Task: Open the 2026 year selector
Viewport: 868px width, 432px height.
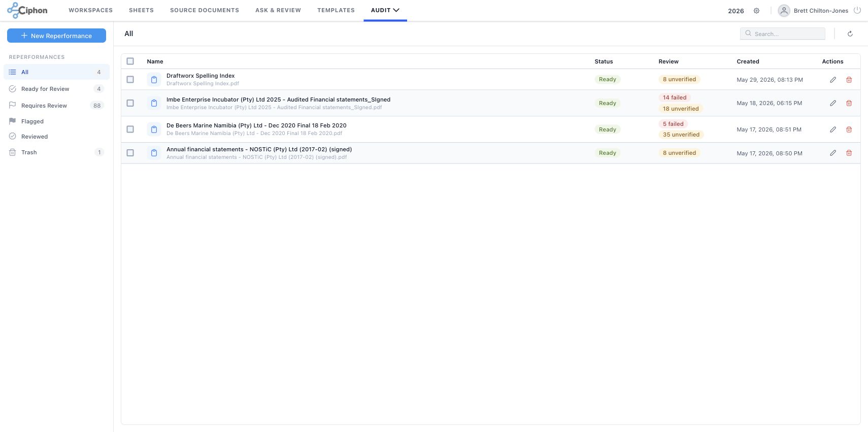Action: point(736,11)
